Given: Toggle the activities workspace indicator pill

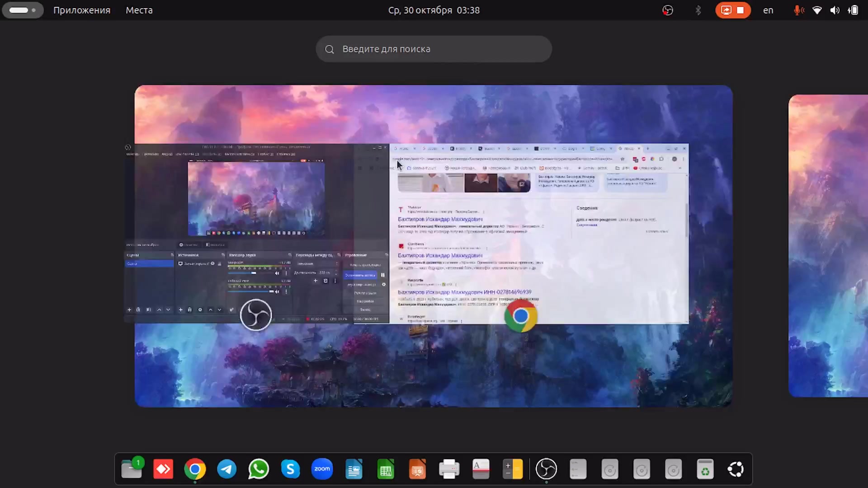Looking at the screenshot, I should (23, 10).
